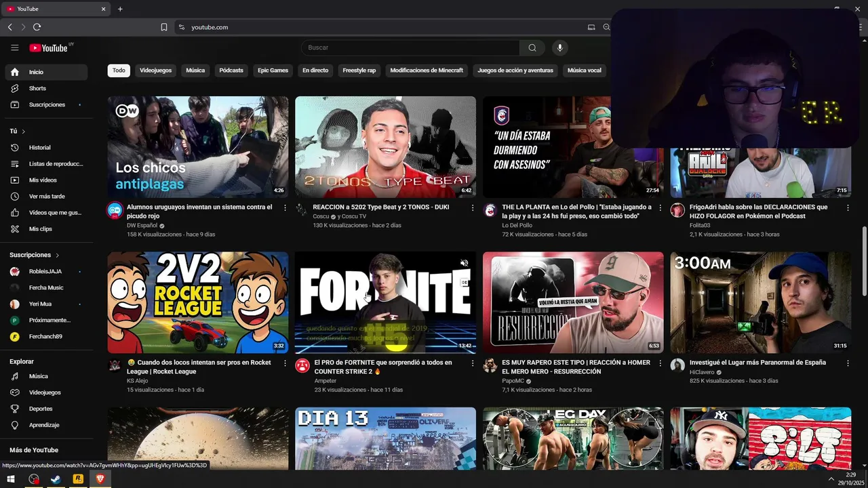Viewport: 868px width, 488px height.
Task: Open Ampeter channel avatar
Action: (x=302, y=365)
